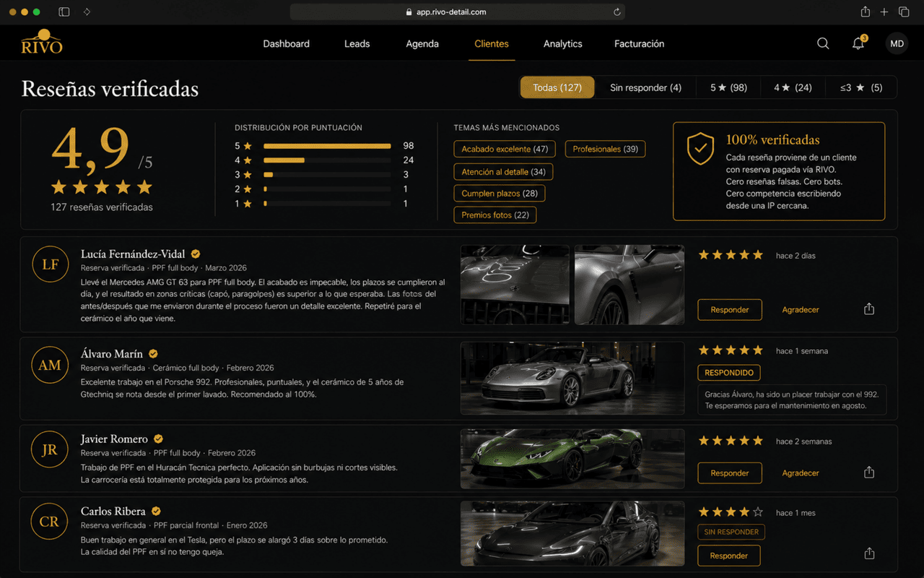Image resolution: width=924 pixels, height=578 pixels.
Task: Click Responder on Carlos Ribera's review
Action: 729,556
